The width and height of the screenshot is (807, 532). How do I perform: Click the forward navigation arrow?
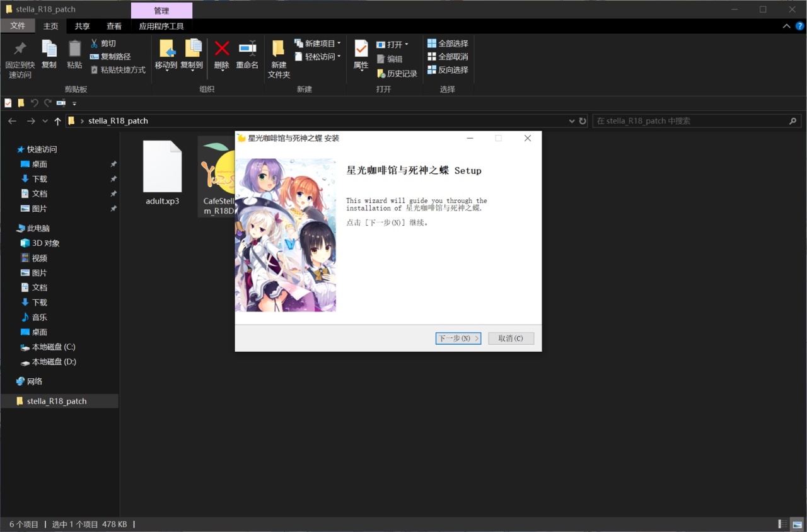tap(30, 120)
